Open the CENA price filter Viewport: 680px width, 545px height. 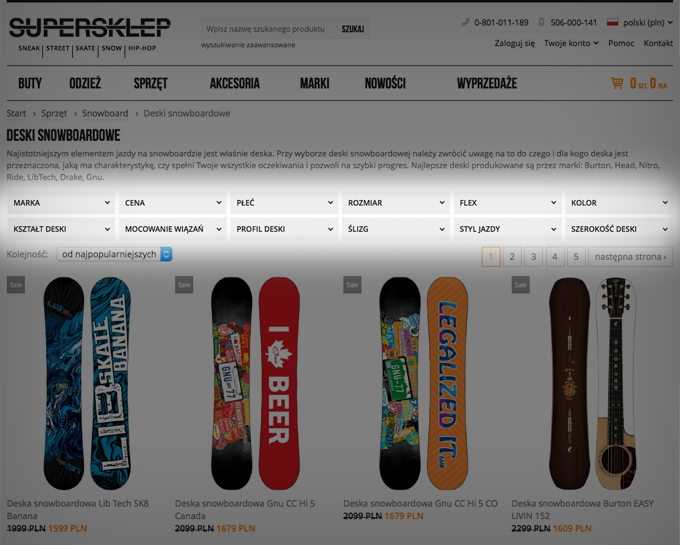[173, 203]
